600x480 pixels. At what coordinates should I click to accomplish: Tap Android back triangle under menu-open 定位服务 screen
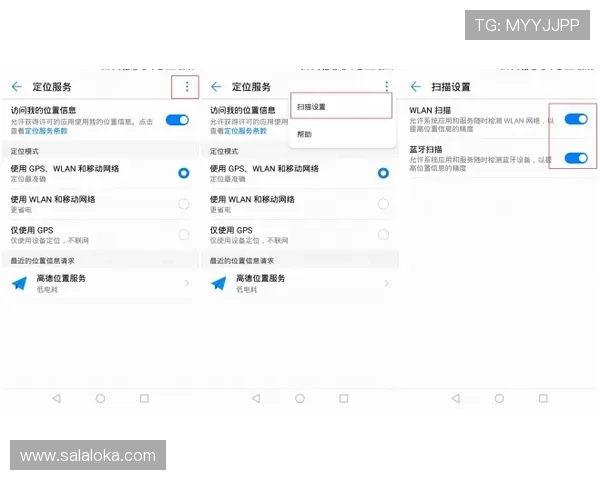click(256, 398)
